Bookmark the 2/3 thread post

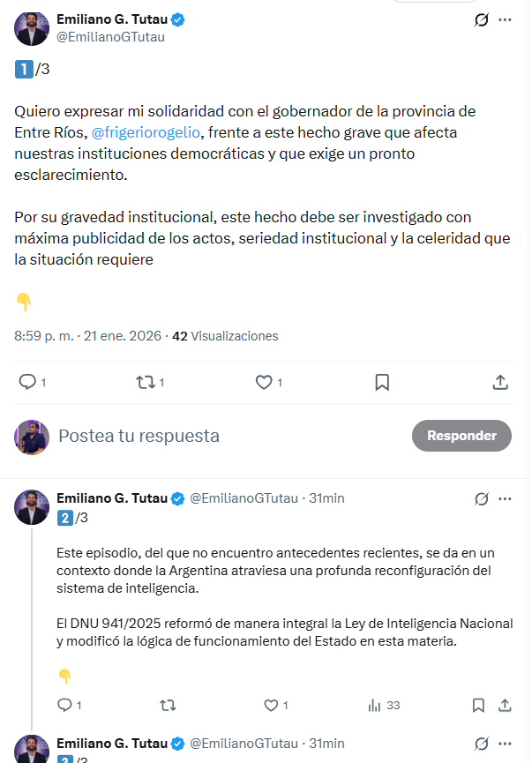click(x=478, y=705)
